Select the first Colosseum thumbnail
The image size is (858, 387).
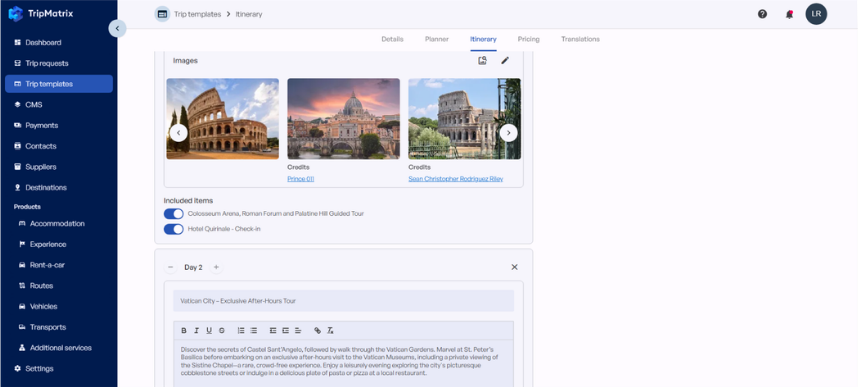pos(223,119)
